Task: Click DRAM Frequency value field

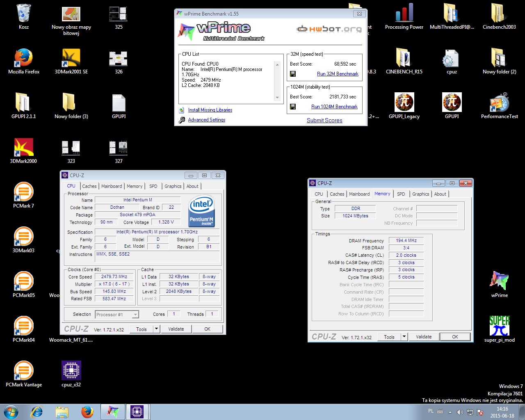Action: [x=406, y=241]
